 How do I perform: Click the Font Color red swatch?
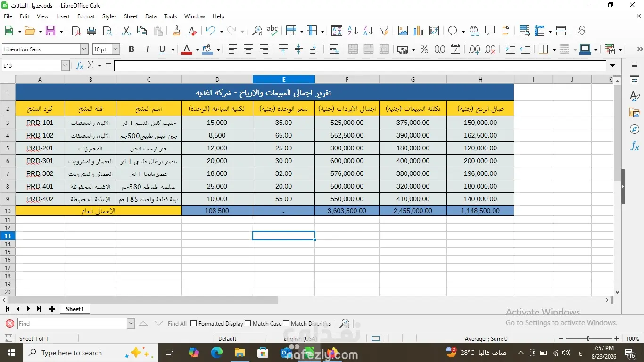click(187, 49)
